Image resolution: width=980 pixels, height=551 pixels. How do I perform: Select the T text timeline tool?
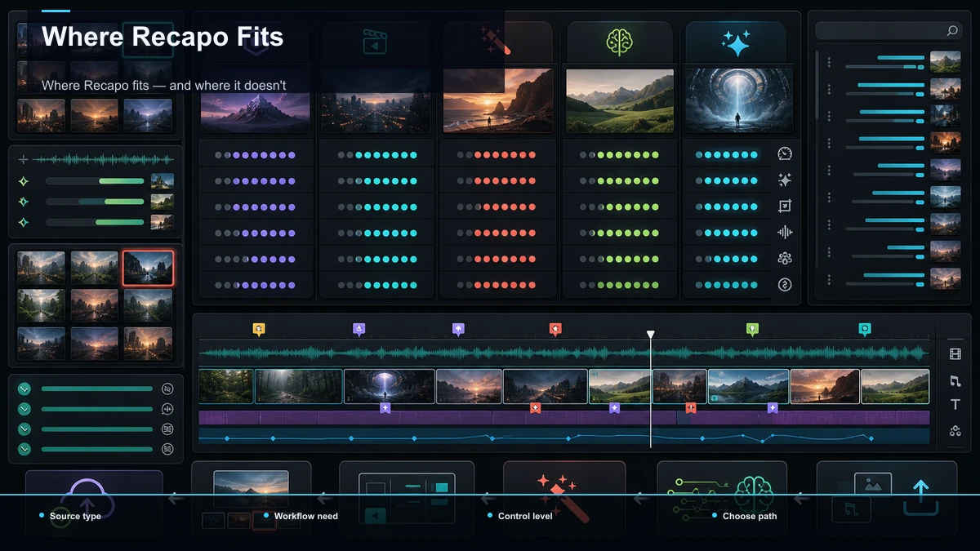[x=955, y=405]
